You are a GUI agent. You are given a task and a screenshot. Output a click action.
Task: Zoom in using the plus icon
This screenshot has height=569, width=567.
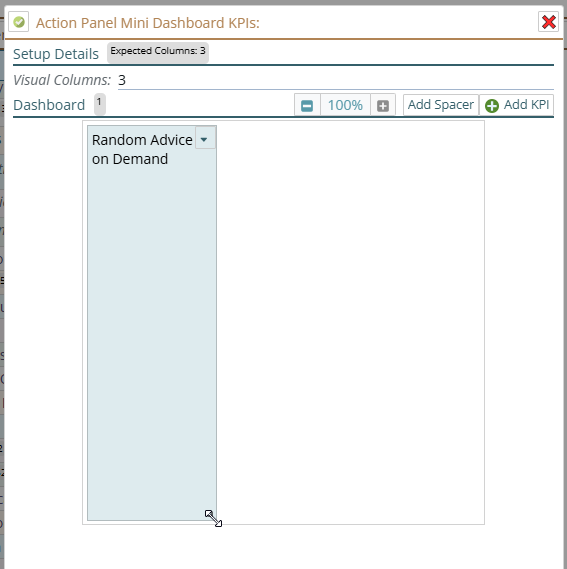(383, 106)
